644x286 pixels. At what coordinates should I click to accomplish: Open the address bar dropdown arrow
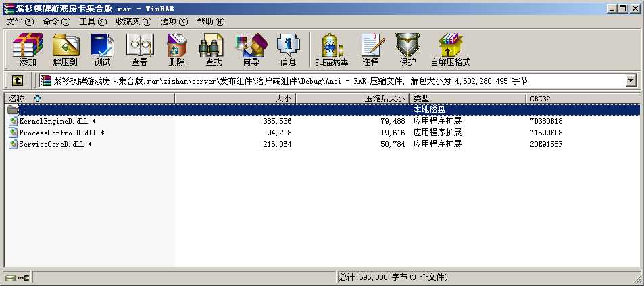631,81
